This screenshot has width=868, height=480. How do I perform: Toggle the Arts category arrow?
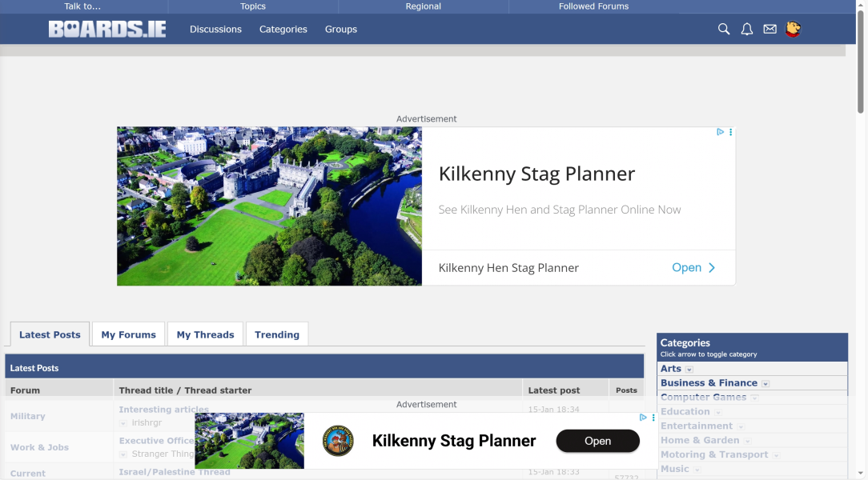pyautogui.click(x=689, y=370)
